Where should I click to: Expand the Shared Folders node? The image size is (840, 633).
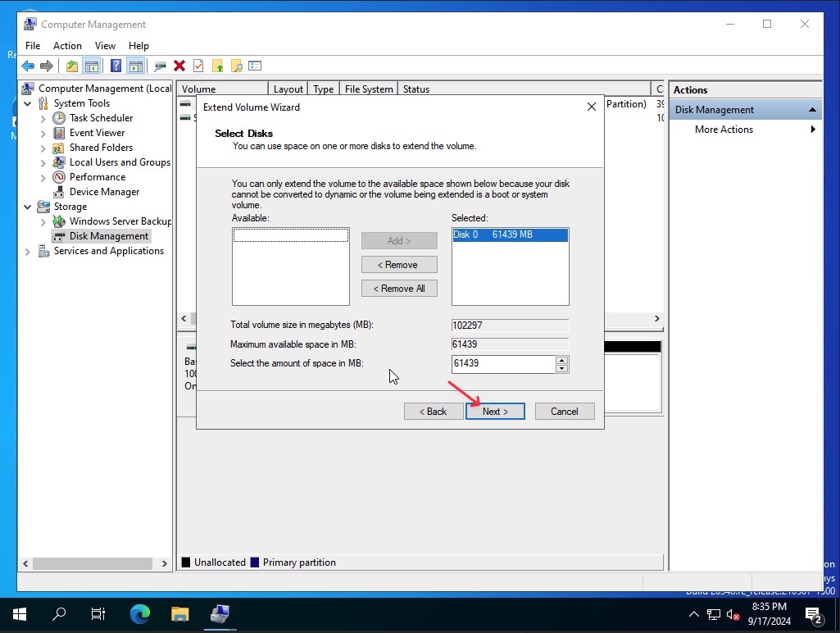(x=43, y=148)
